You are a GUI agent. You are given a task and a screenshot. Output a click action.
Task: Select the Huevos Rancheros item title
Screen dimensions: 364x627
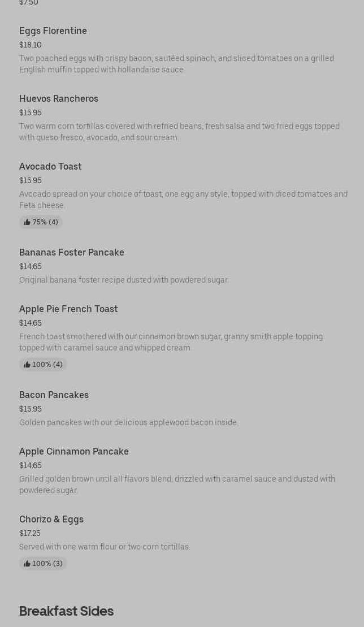59,98
